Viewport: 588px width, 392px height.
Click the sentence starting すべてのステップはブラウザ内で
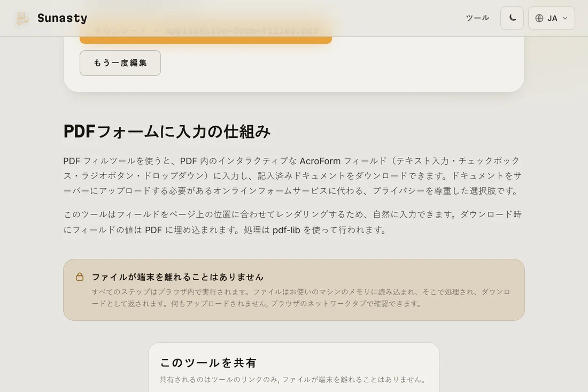point(301,297)
